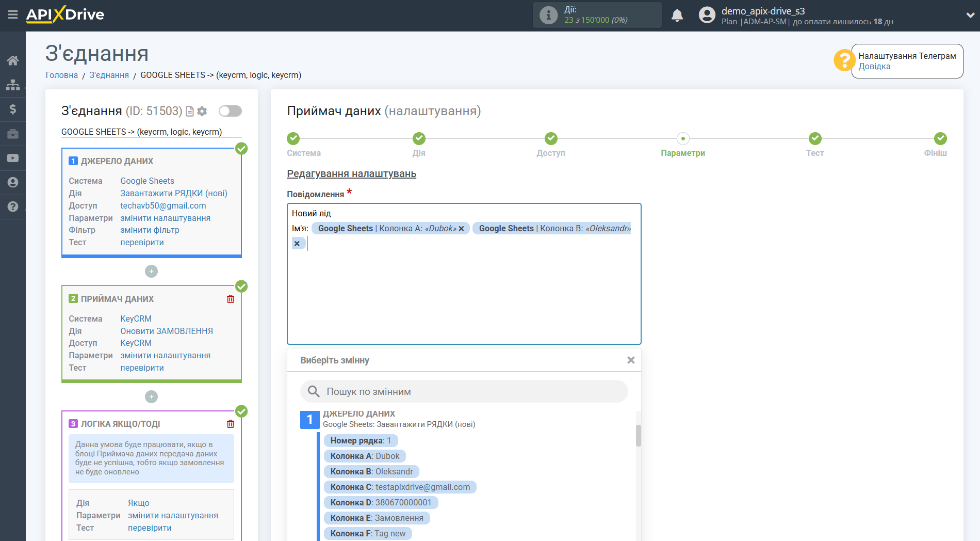Remove Колонка B Oleksandr tag
Viewport: 980px width, 541px height.
297,244
